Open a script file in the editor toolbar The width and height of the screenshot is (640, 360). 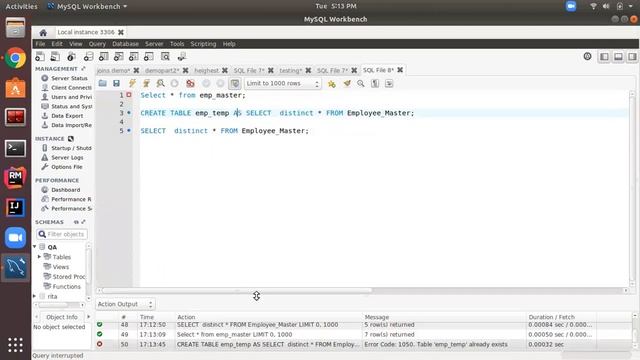102,83
